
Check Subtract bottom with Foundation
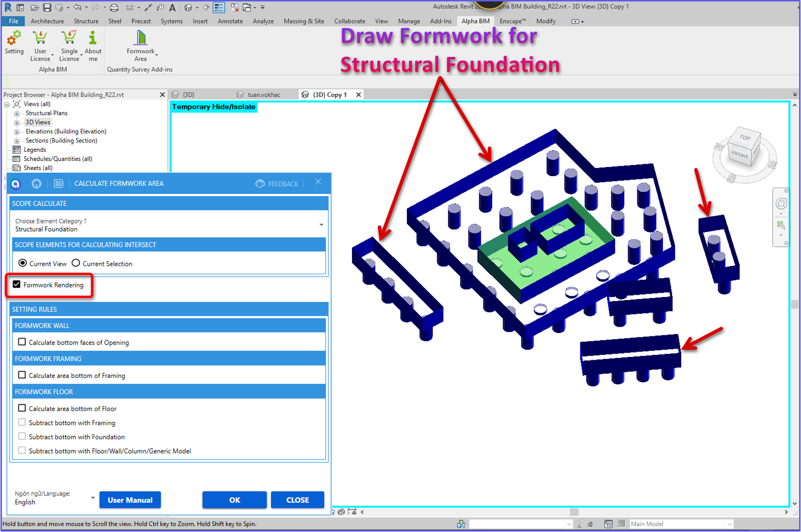click(22, 436)
